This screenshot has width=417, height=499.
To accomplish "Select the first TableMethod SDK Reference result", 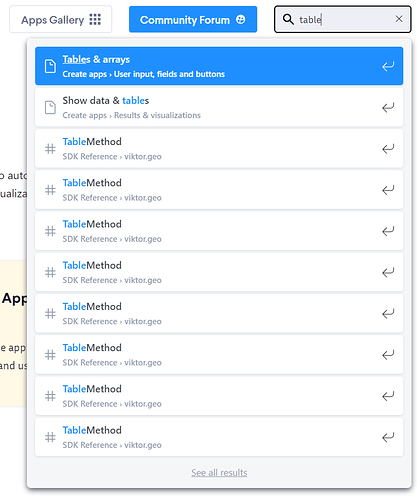I will [x=219, y=149].
